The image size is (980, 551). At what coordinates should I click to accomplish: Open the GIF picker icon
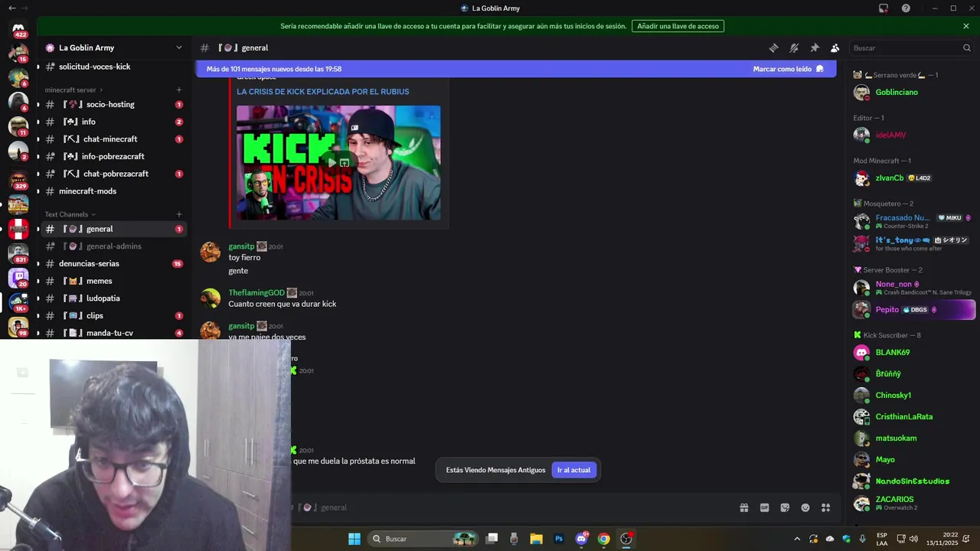(x=764, y=507)
